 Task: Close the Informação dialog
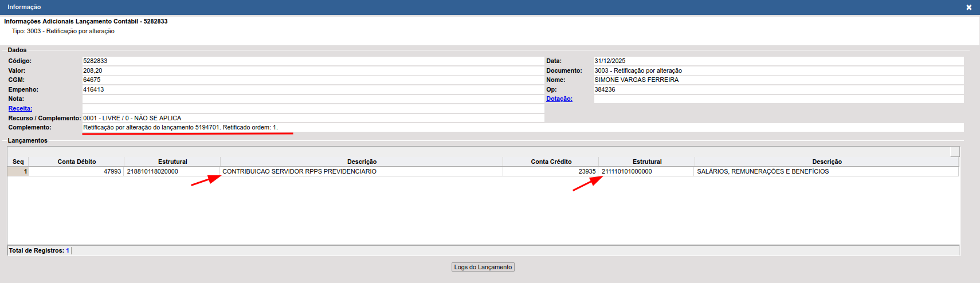coord(969,7)
